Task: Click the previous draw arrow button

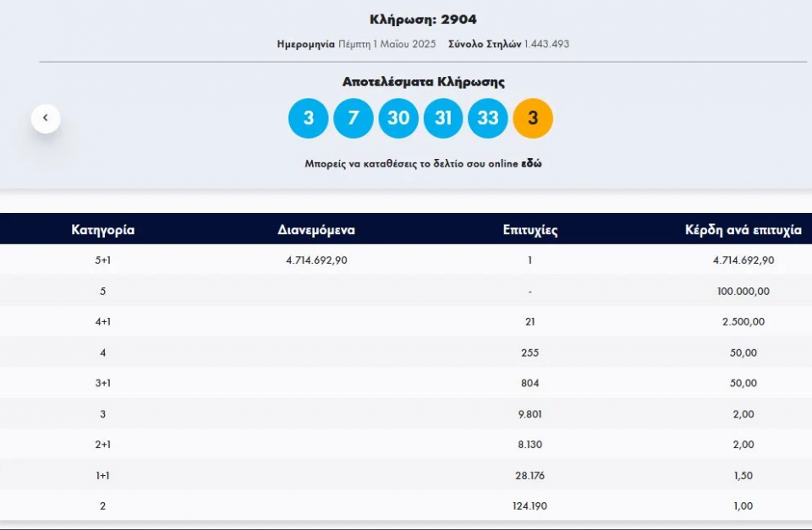Action: click(x=46, y=118)
